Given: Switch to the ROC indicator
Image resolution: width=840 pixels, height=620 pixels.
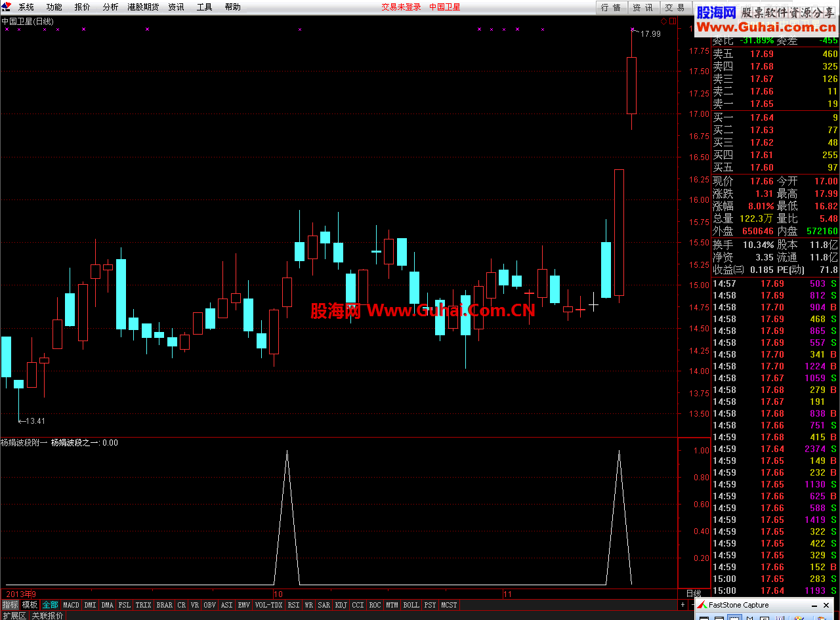Looking at the screenshot, I should coord(375,605).
